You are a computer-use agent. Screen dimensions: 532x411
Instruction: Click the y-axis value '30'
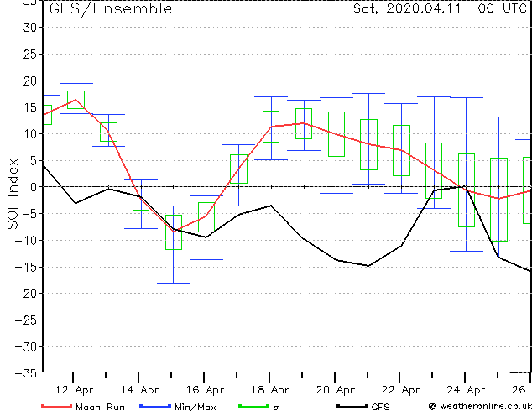(x=29, y=28)
